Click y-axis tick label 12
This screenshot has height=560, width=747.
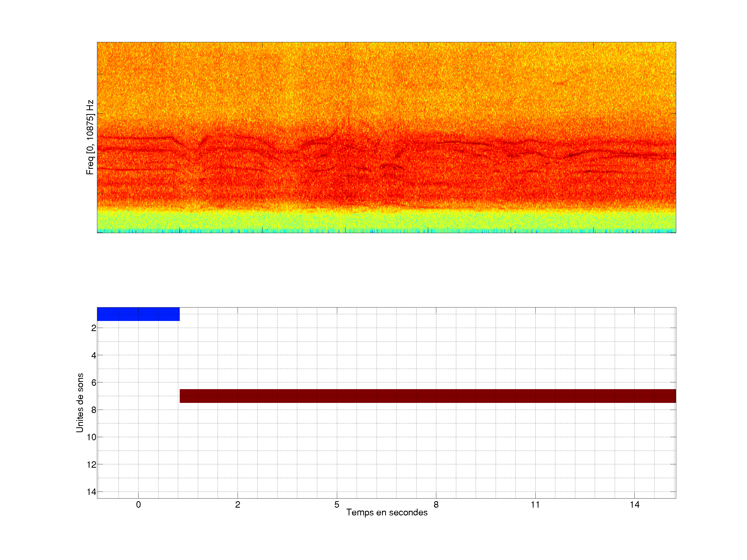pyautogui.click(x=92, y=465)
